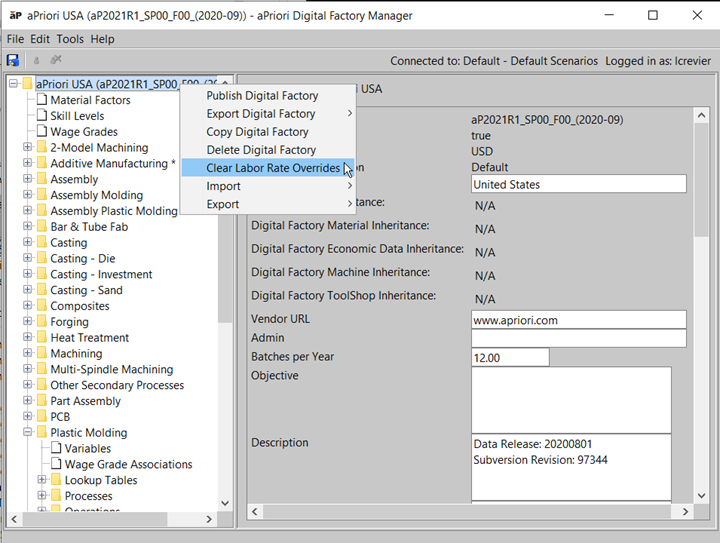Choose Copy Digital Factory
The height and width of the screenshot is (543, 720).
(x=268, y=132)
